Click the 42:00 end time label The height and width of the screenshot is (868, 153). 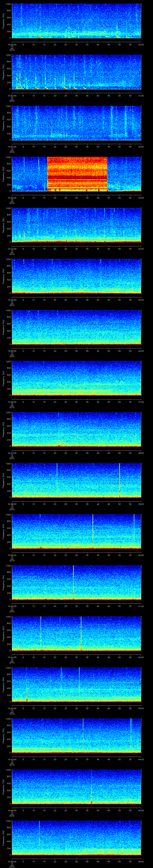(x=141, y=657)
